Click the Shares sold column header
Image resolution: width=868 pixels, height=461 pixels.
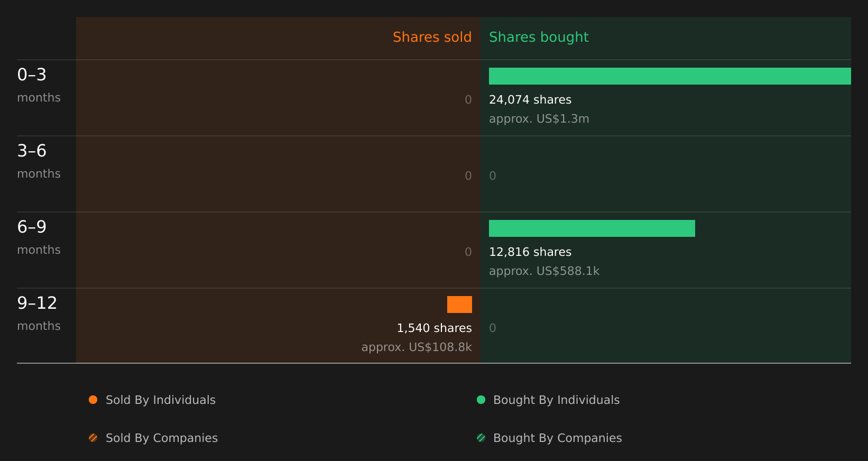point(432,37)
